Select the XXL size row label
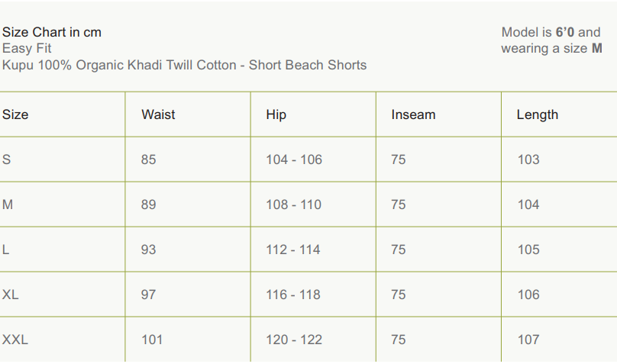 (15, 340)
